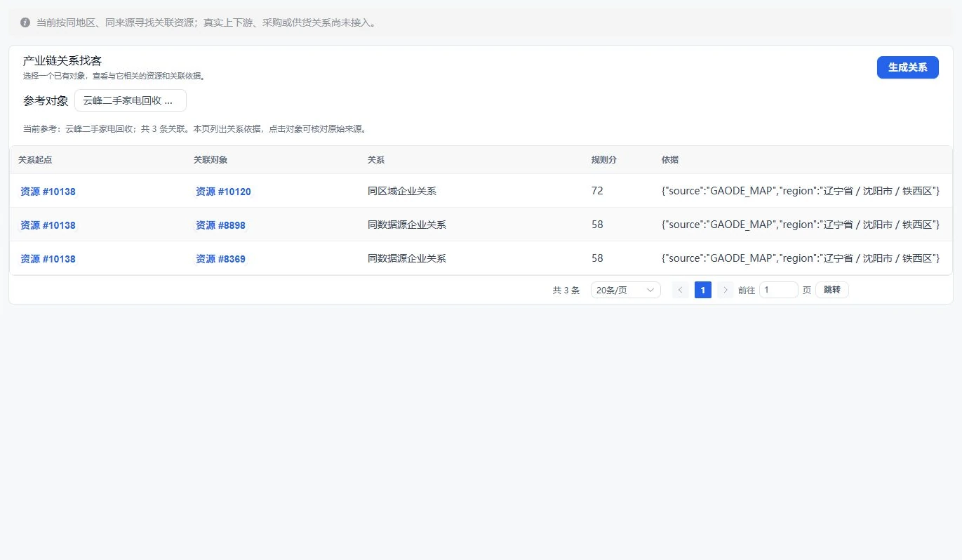Click the 依据 JSON text in #8369 row
This screenshot has height=560, width=962.
(x=801, y=258)
